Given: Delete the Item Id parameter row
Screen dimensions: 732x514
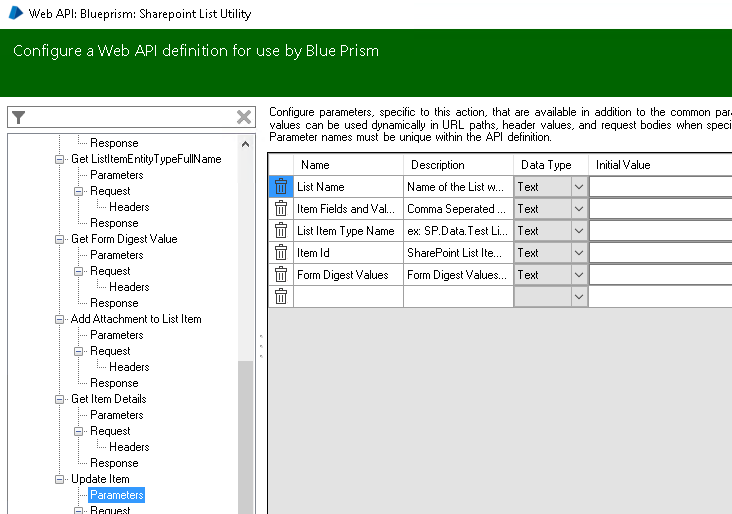Looking at the screenshot, I should [281, 252].
